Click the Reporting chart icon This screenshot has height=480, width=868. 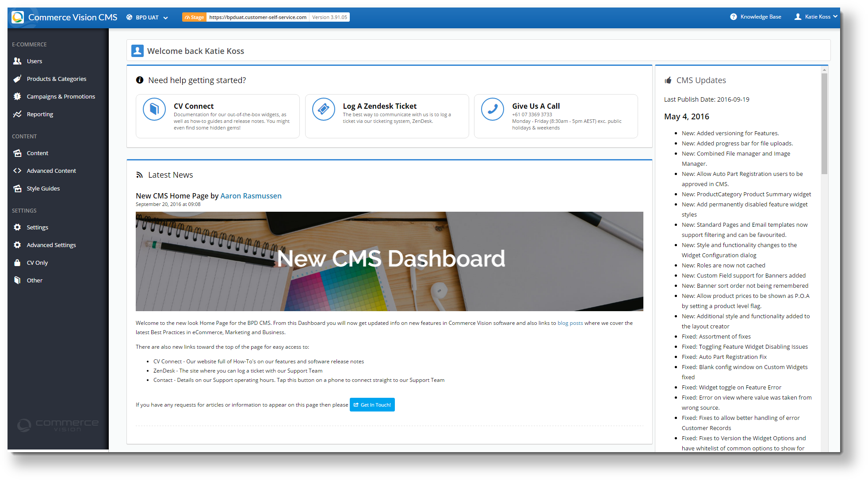pos(17,114)
